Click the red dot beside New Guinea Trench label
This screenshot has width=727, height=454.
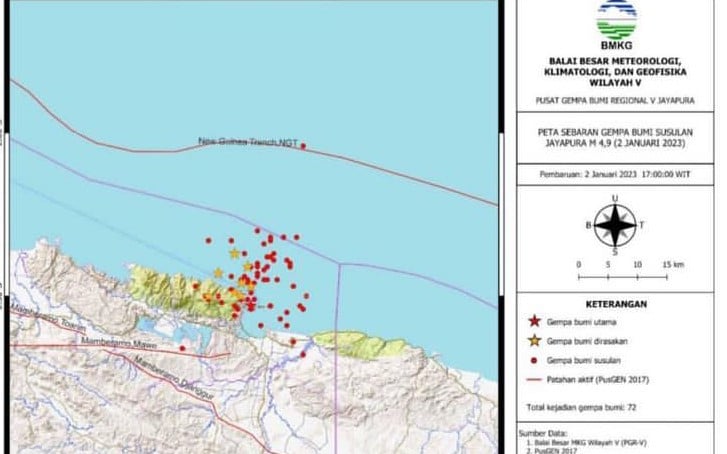pyautogui.click(x=303, y=146)
